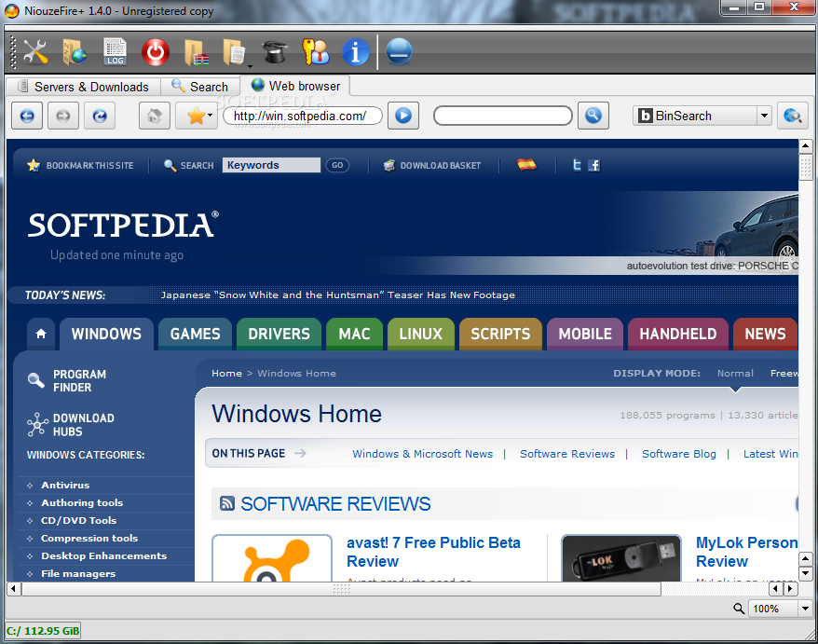Click the black magician hat icon

(x=275, y=51)
